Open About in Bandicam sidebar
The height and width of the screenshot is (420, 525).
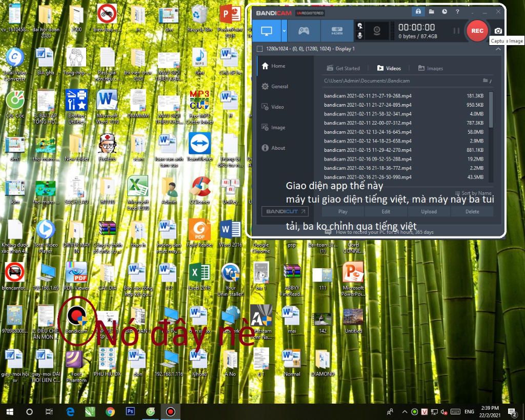point(274,148)
